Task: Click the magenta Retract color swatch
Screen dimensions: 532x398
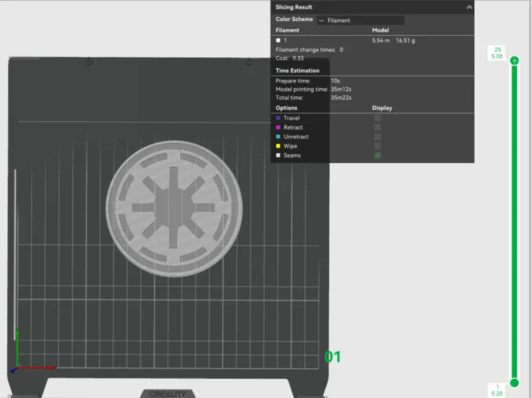Action: tap(278, 128)
